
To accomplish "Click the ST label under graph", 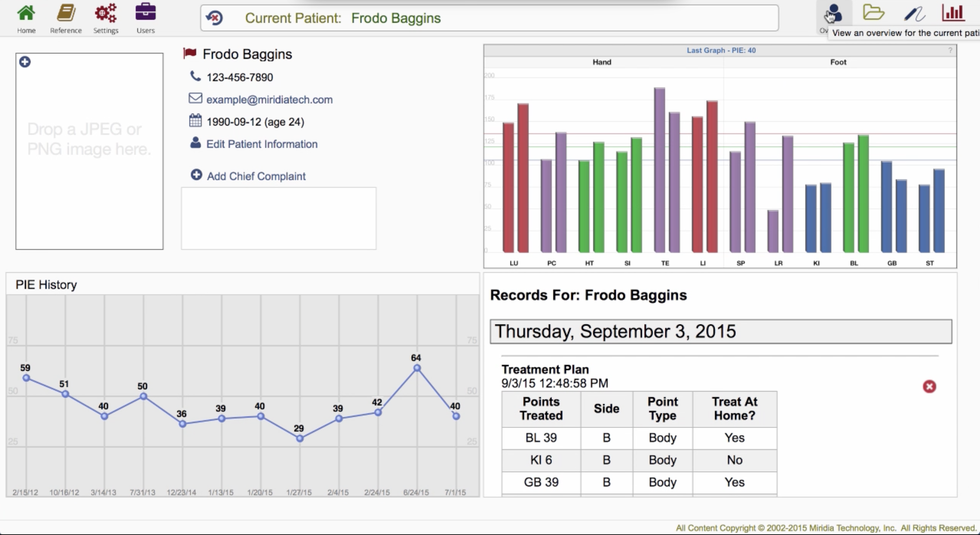I will coord(929,263).
